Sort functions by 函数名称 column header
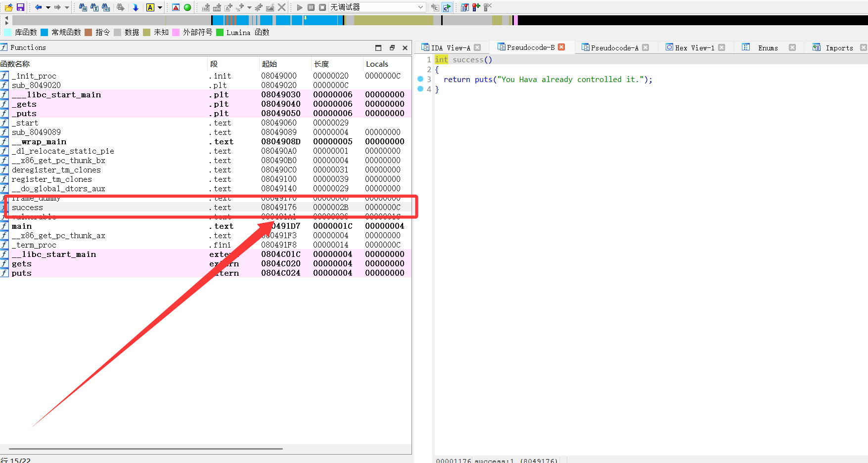Screen dimensions: 868x463 [103, 64]
